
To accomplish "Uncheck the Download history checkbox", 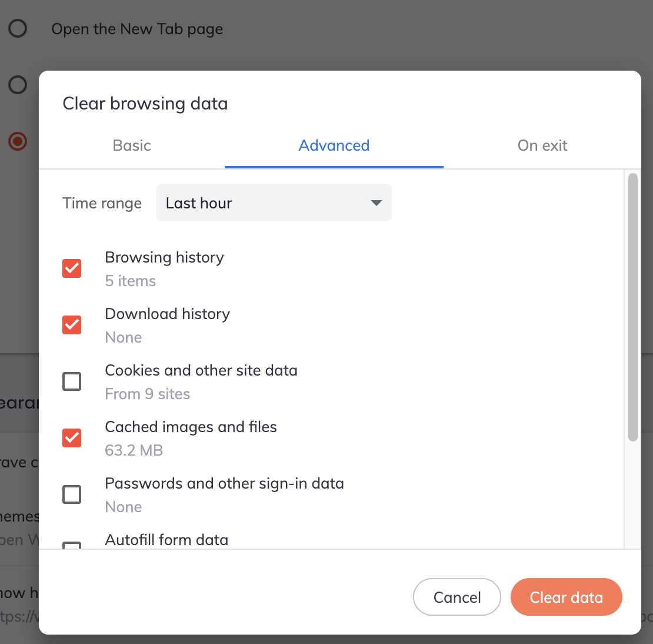I will [x=72, y=325].
